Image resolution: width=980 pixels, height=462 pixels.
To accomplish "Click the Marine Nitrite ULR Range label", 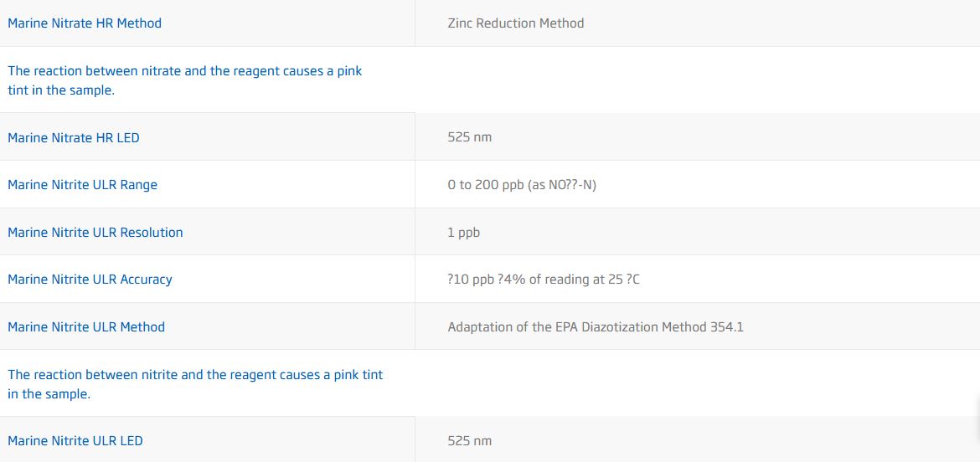I will coord(82,185).
